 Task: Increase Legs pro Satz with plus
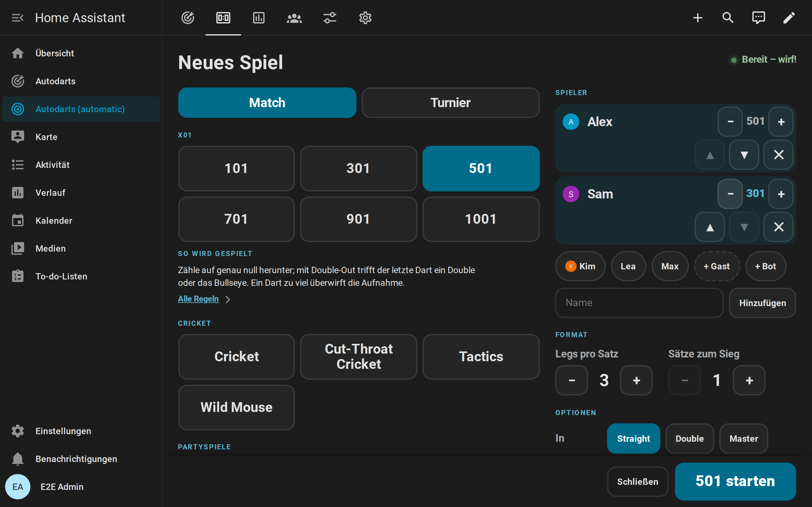[636, 380]
